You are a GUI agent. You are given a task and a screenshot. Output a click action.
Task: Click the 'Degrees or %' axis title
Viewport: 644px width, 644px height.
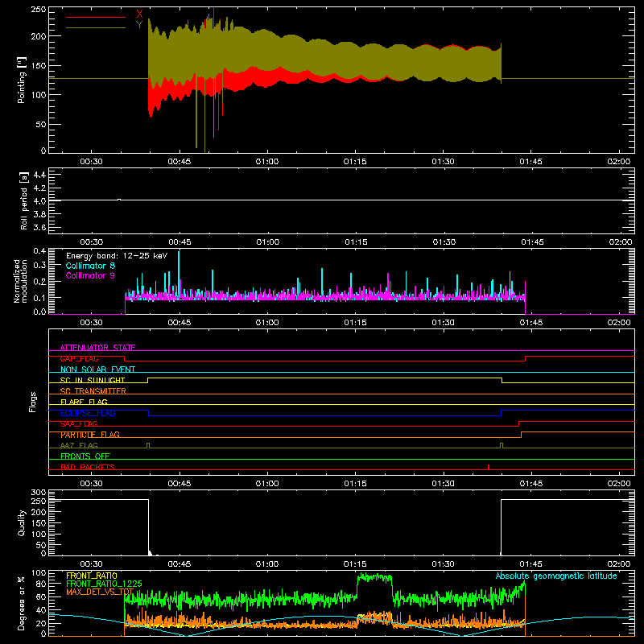[21, 604]
